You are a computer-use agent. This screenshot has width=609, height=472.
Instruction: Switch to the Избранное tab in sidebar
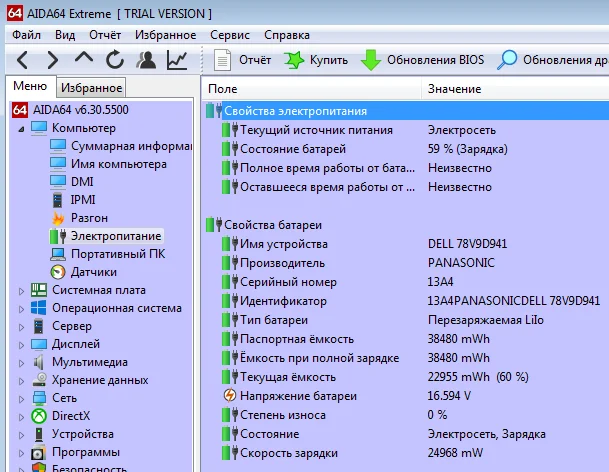click(x=92, y=88)
